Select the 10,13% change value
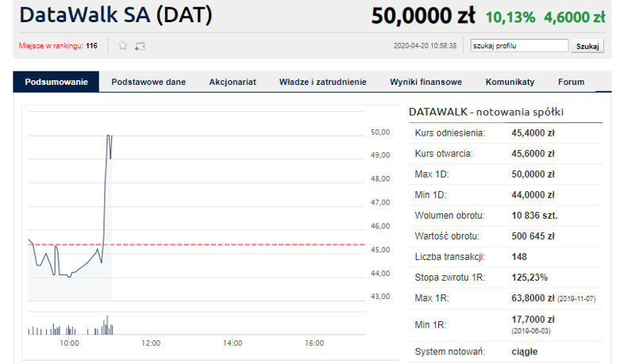 [510, 17]
